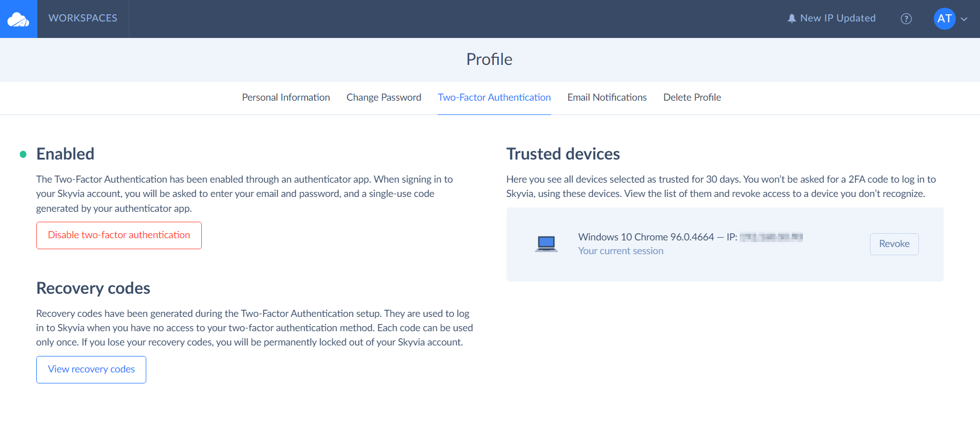980x439 pixels.
Task: Open the WORKSPACES menu
Action: [x=83, y=18]
